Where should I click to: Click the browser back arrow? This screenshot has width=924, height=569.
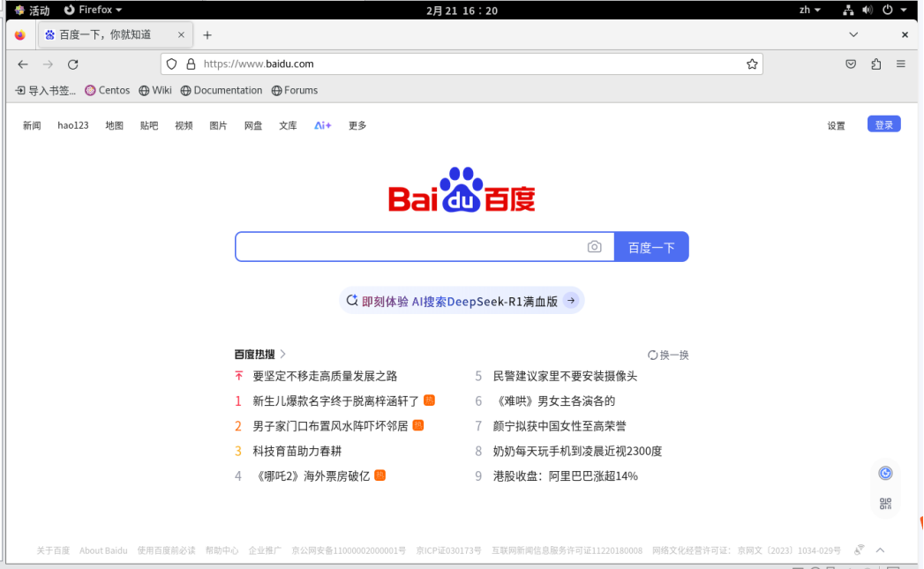(22, 64)
